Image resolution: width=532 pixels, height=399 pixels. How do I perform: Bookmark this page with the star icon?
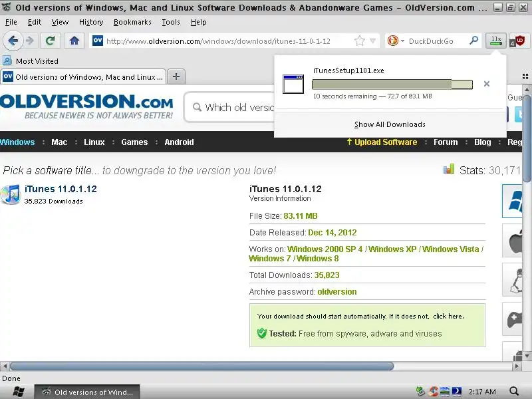[359, 41]
